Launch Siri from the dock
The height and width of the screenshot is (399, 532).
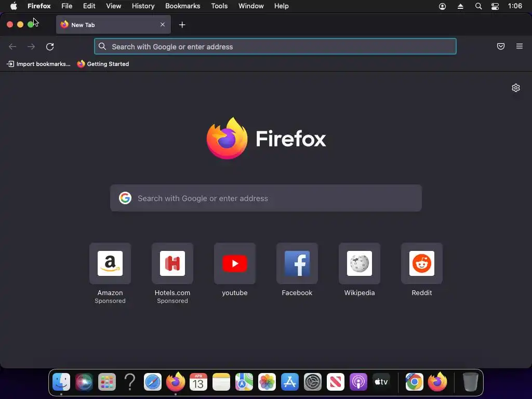[x=84, y=382]
